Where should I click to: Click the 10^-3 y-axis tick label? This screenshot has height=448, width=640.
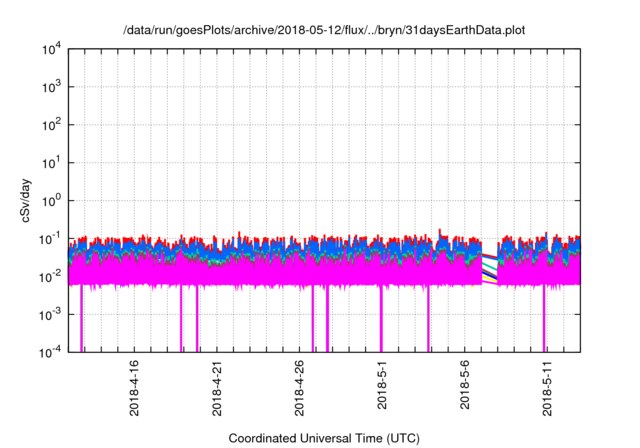click(48, 313)
